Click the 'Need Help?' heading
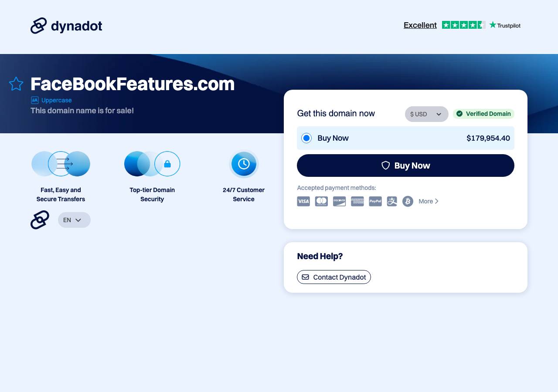 pyautogui.click(x=320, y=256)
